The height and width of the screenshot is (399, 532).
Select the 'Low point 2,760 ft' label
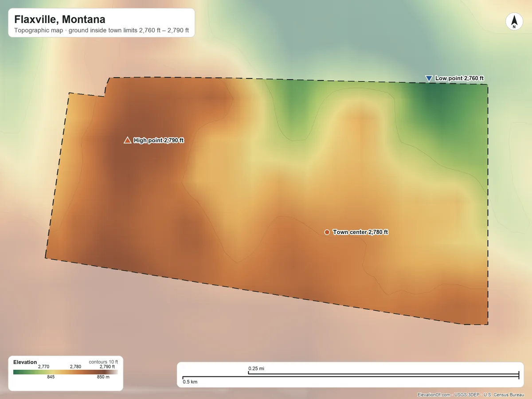459,78
